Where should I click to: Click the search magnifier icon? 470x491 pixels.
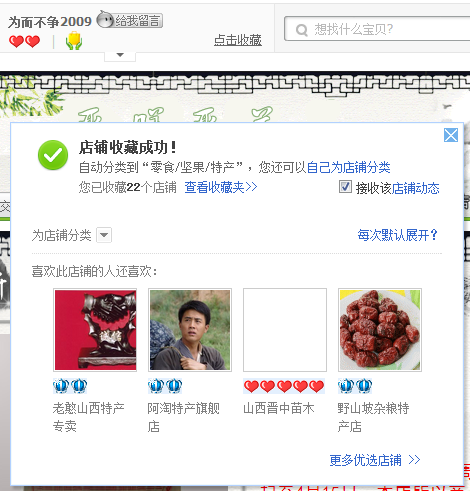(301, 30)
